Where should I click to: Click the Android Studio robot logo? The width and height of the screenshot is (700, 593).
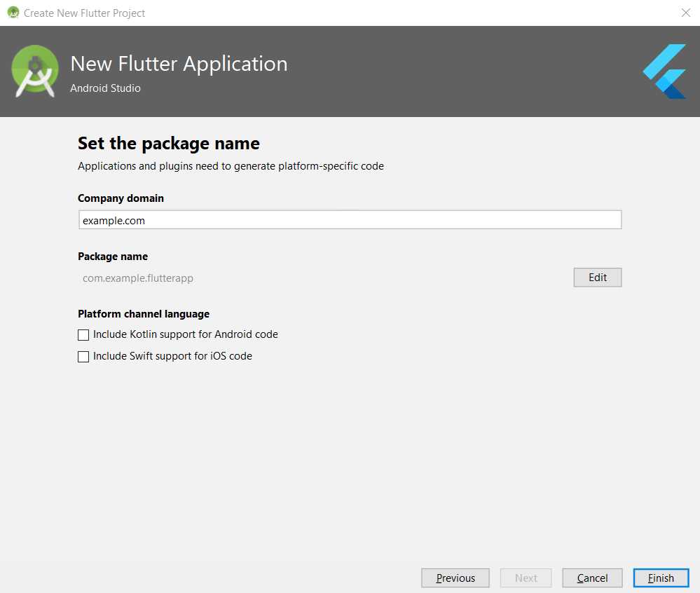(x=35, y=71)
